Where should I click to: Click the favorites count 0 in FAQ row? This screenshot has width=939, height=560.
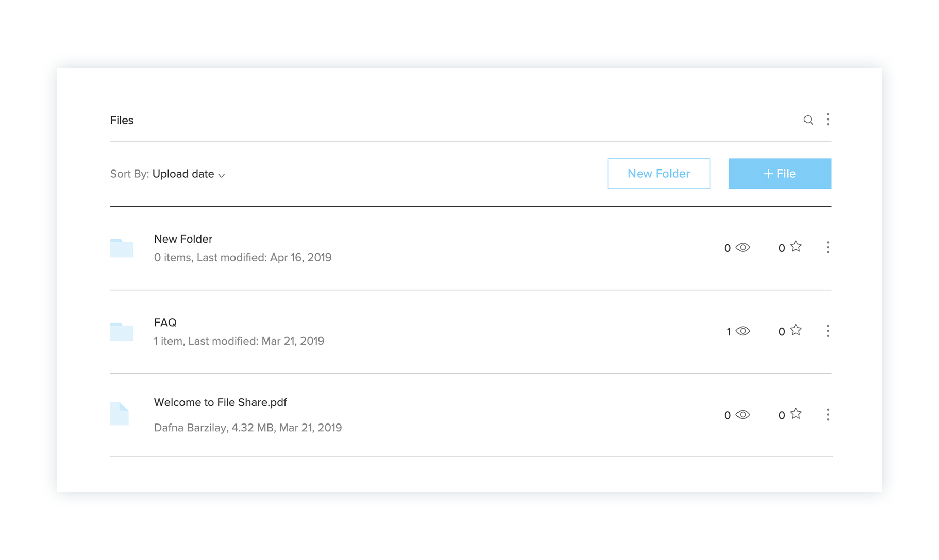pos(782,332)
